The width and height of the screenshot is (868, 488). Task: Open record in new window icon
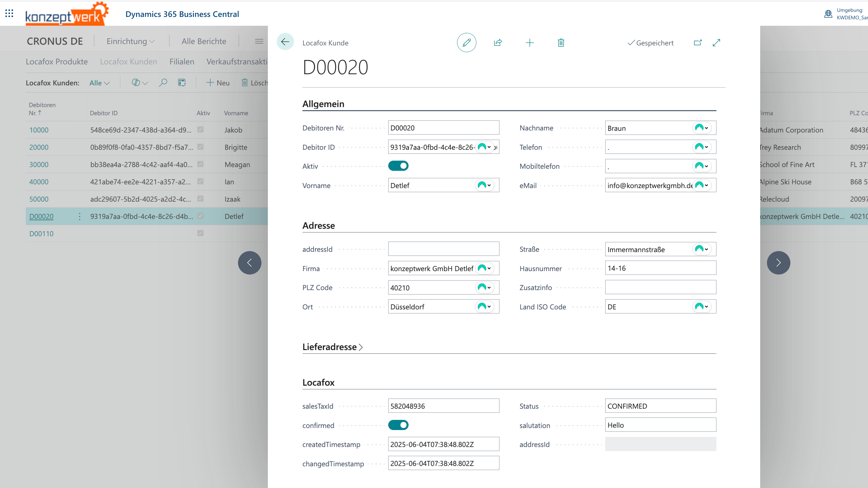tap(697, 43)
